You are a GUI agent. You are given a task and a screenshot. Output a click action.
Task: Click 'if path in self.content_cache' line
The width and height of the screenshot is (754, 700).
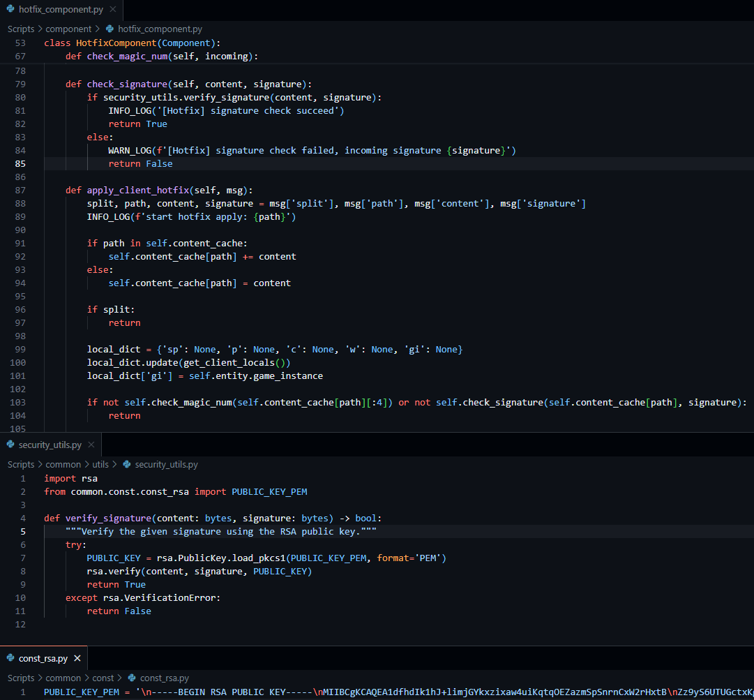coord(167,244)
